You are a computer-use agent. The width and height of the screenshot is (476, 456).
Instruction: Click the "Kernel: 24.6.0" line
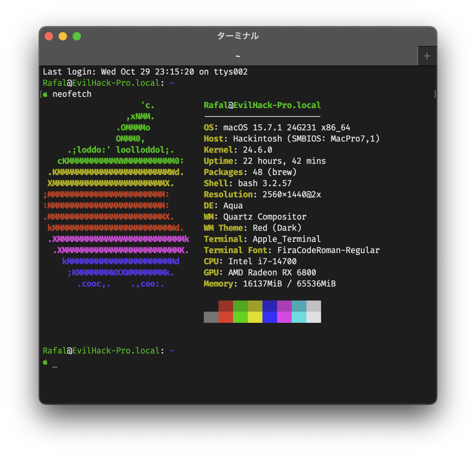(x=238, y=150)
